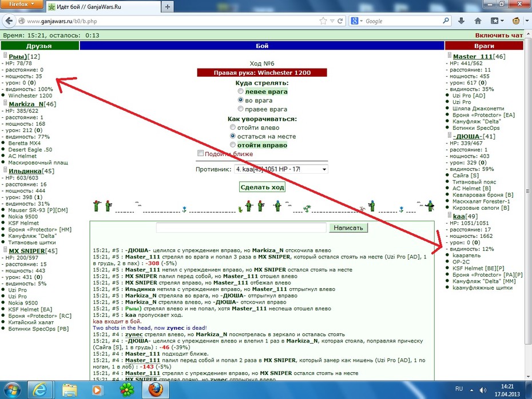Screen dimensions: 532x399
Task: Go to the Firefox home page icon
Action: point(478,21)
